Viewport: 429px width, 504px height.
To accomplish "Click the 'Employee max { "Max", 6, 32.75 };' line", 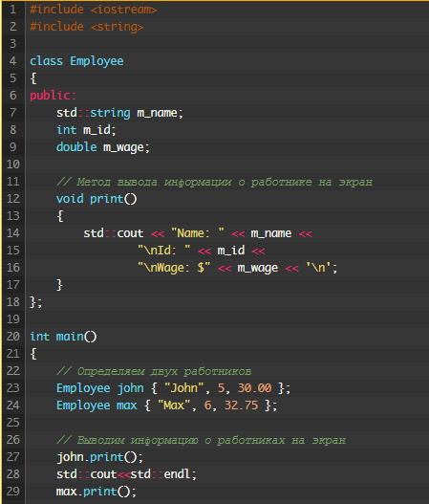I will [x=166, y=405].
